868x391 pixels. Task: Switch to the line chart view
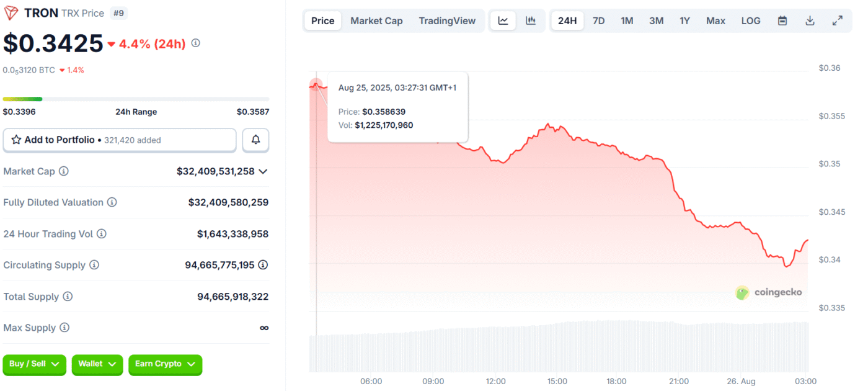point(503,20)
